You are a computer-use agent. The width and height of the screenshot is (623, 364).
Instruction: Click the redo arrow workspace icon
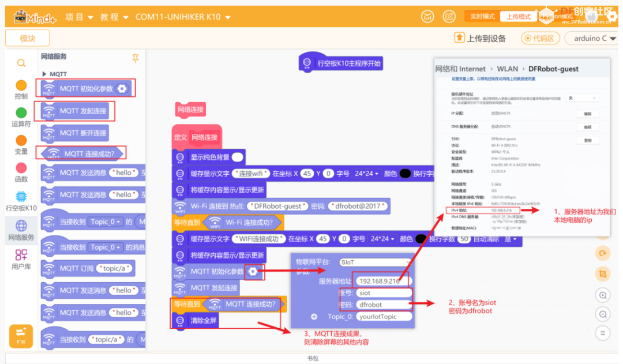point(603,253)
